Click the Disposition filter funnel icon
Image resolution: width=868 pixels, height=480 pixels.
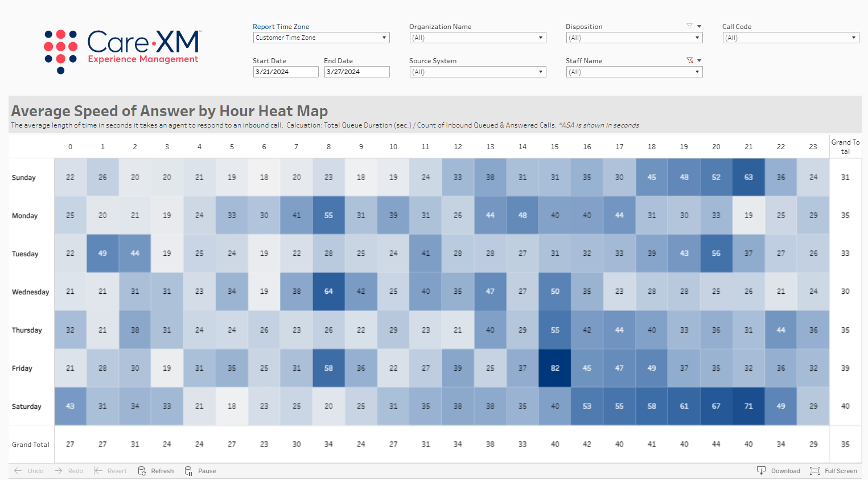tap(689, 26)
